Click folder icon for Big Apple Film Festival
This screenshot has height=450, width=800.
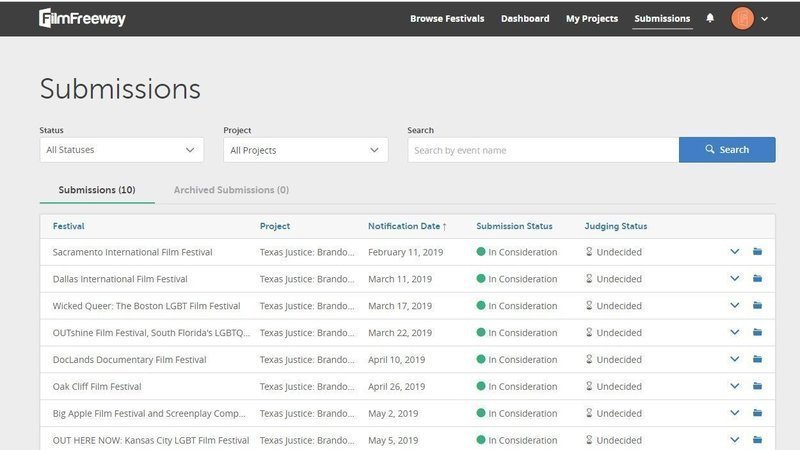757,413
